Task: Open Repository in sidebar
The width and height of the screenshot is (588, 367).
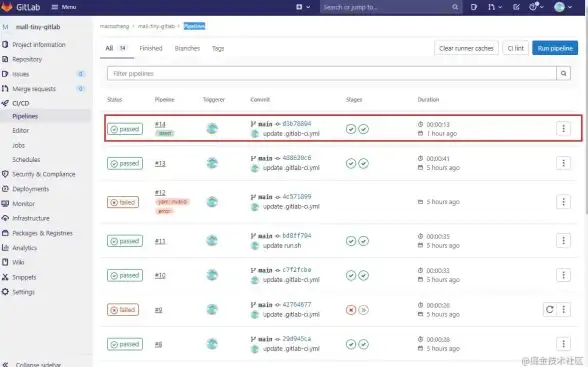Action: tap(27, 59)
